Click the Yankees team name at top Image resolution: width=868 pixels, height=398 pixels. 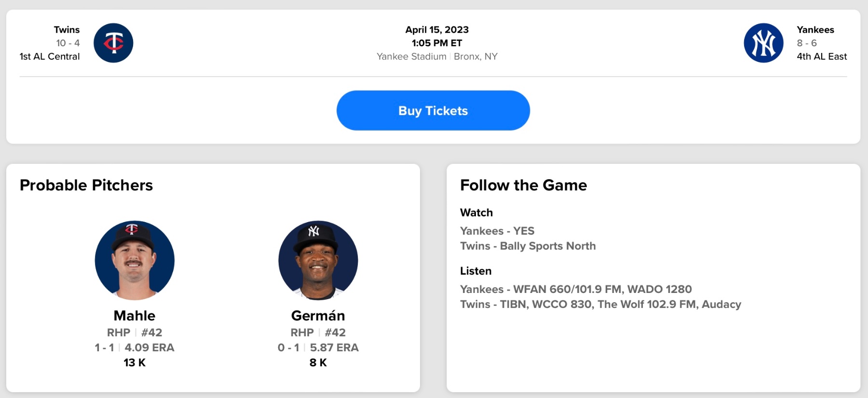(x=815, y=30)
